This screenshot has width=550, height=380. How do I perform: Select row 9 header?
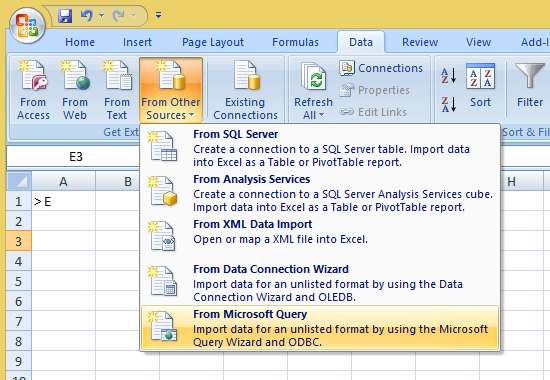[19, 361]
